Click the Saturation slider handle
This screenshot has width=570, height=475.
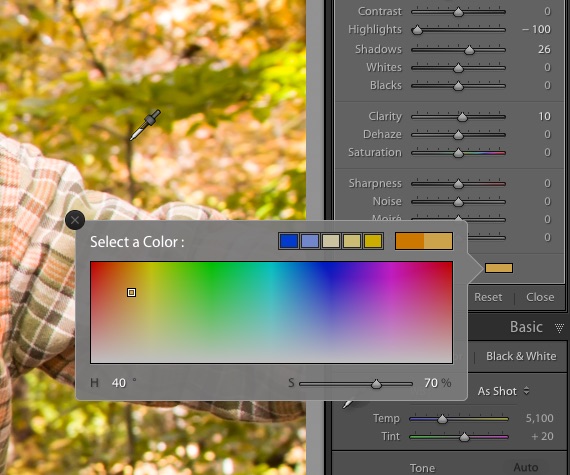(458, 153)
